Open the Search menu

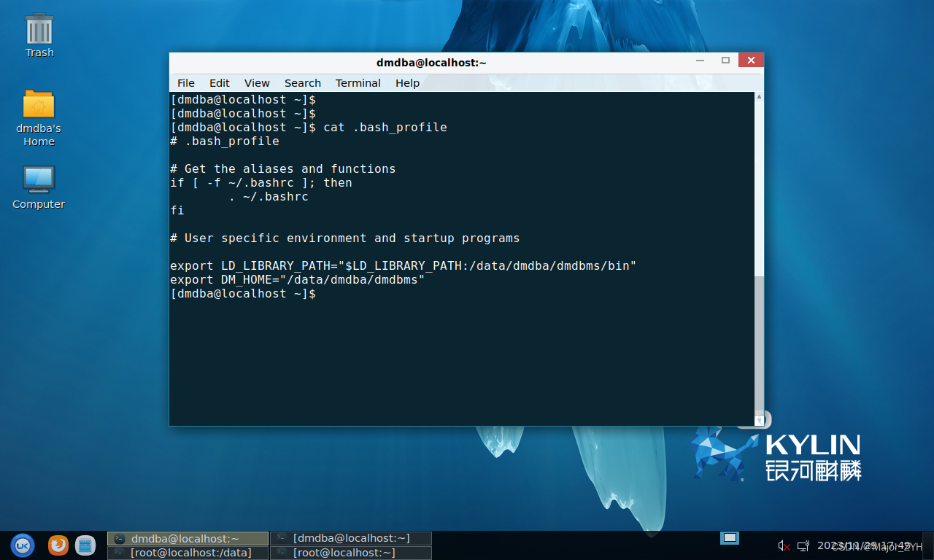(303, 83)
